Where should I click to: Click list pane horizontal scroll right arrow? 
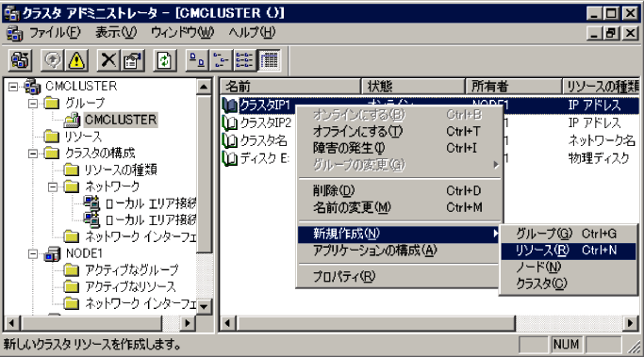(x=631, y=323)
